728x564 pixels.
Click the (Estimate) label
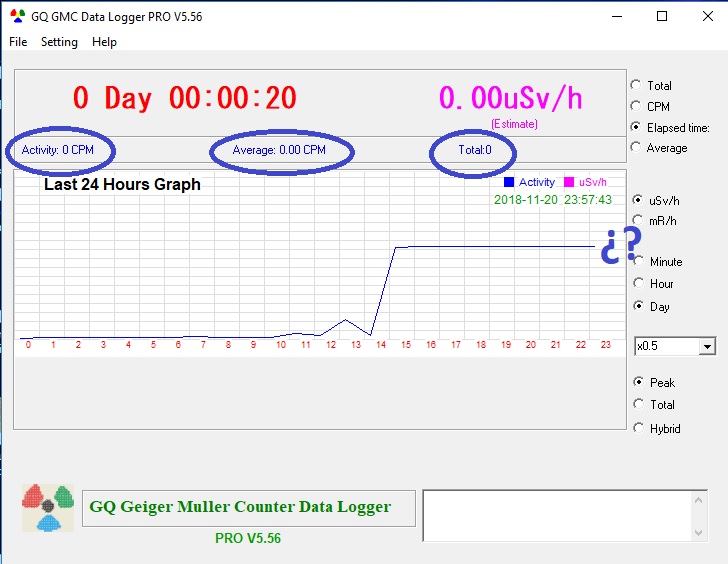(514, 124)
